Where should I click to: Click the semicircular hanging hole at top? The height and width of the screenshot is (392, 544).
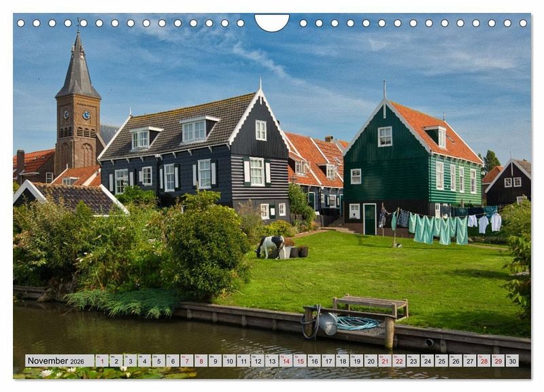click(x=272, y=22)
